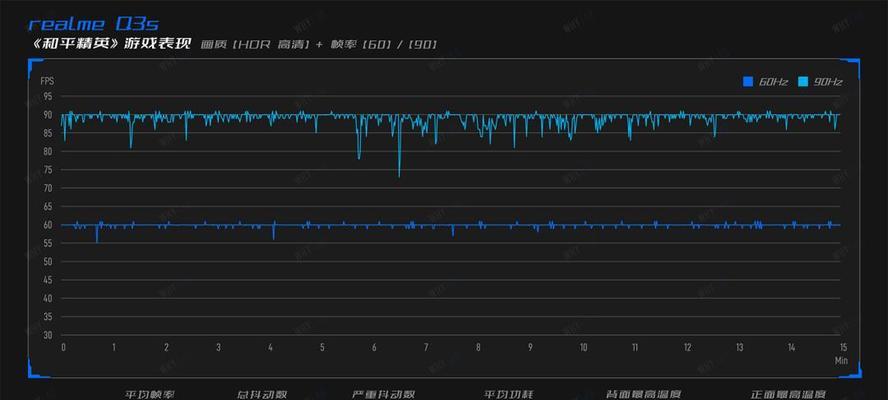This screenshot has width=888, height=400.
Task: Click the 55 FPS axis label
Action: pos(48,243)
